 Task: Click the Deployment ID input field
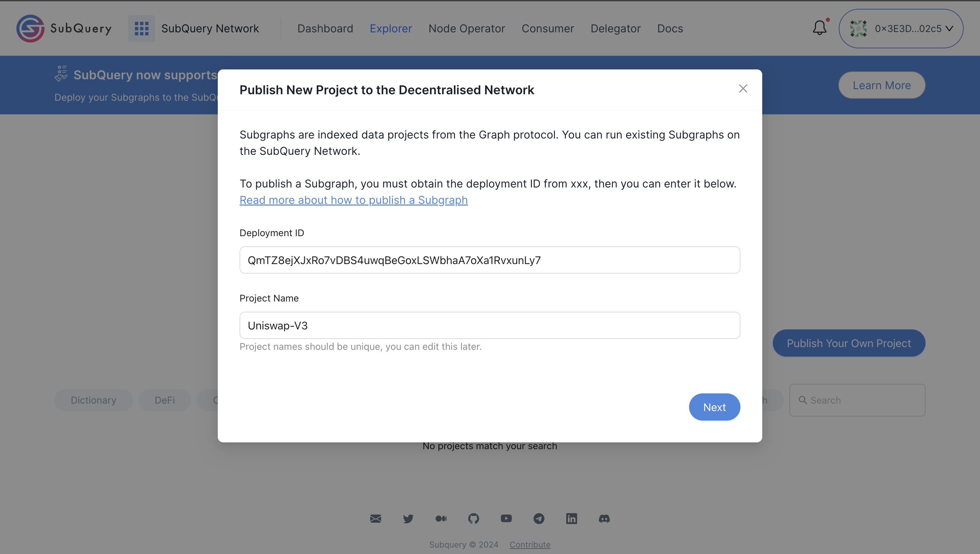490,260
